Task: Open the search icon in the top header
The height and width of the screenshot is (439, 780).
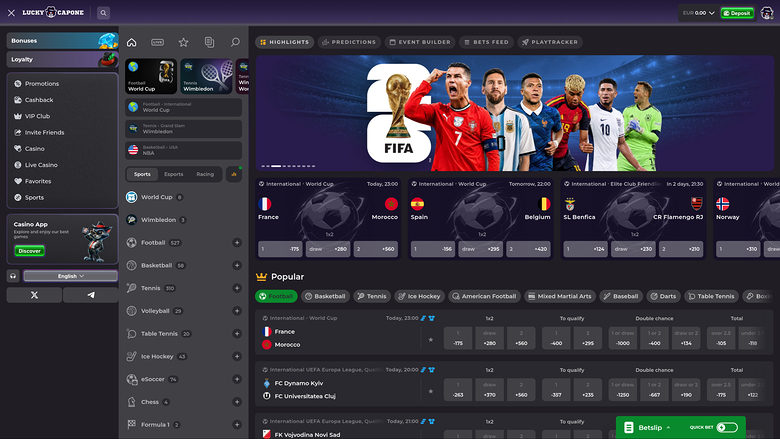Action: [x=103, y=13]
